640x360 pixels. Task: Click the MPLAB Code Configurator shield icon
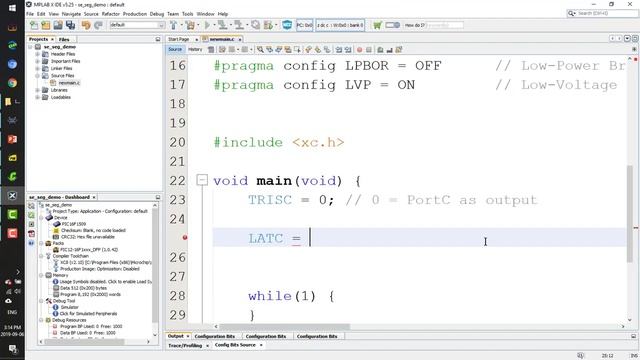287,25
